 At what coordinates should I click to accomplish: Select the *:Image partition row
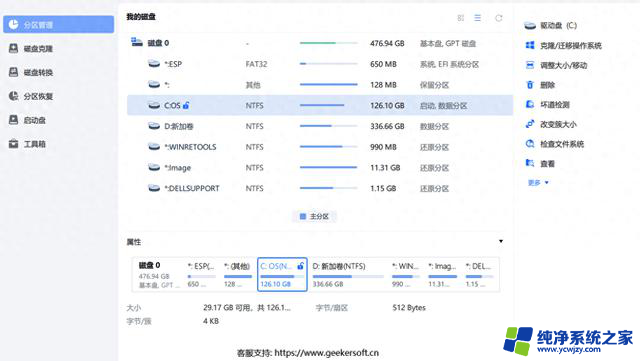pyautogui.click(x=320, y=167)
